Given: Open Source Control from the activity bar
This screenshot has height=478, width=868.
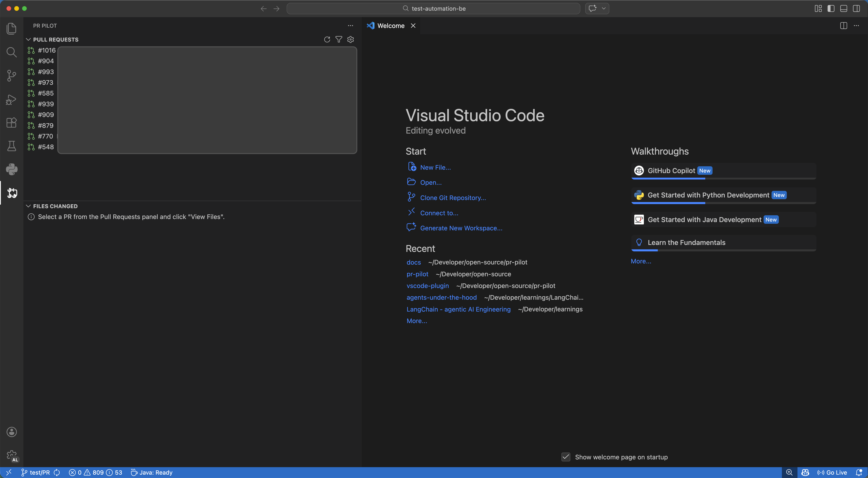Looking at the screenshot, I should coord(12,75).
